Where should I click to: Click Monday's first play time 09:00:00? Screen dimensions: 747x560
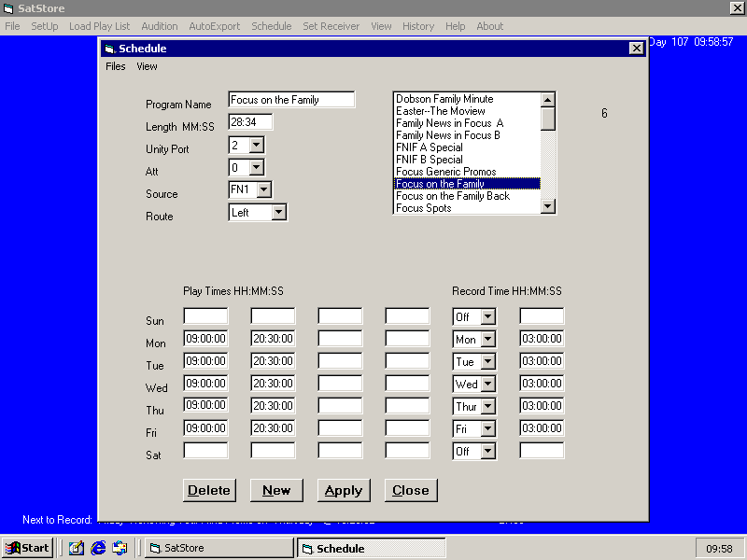[x=205, y=339]
